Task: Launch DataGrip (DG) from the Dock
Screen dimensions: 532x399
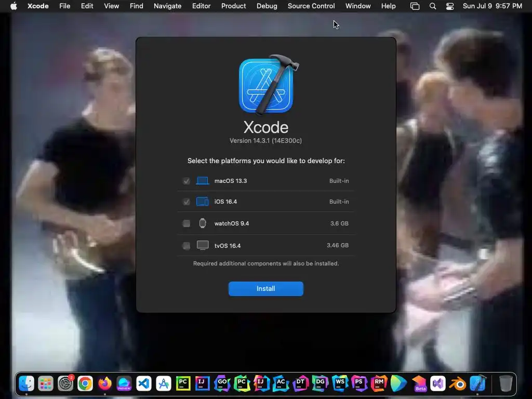Action: pyautogui.click(x=320, y=383)
